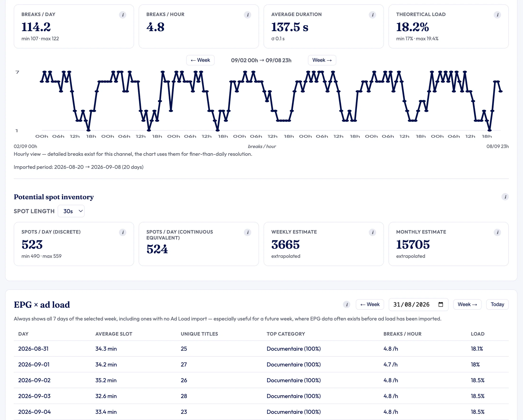Open info icon on Average Duration card
The height and width of the screenshot is (420, 523).
click(x=372, y=15)
